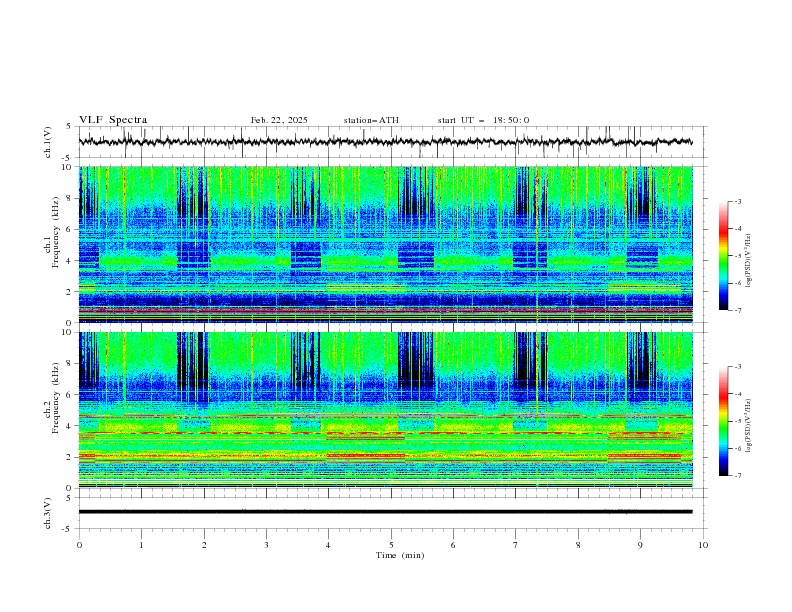This screenshot has height=612, width=792.
Task: Click tick "8" on the Time axis
Action: point(578,545)
